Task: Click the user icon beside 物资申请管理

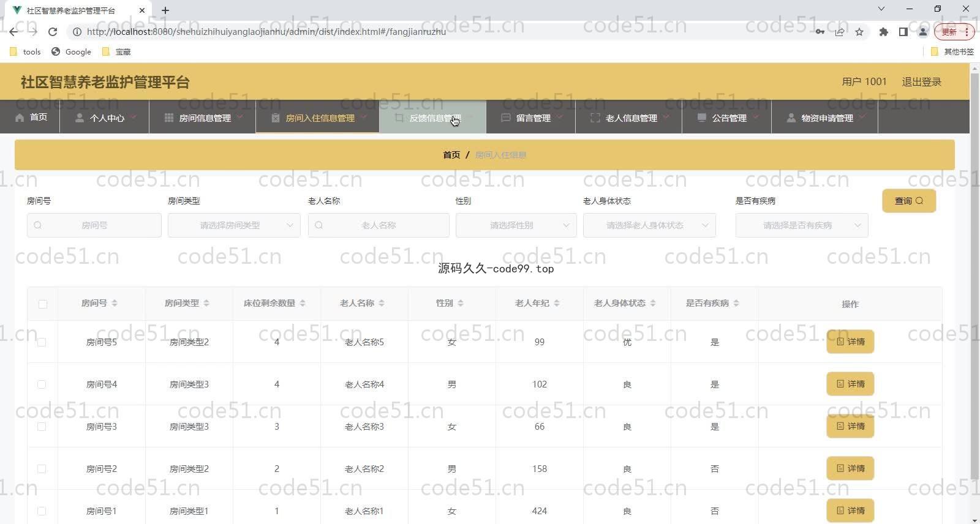Action: (791, 118)
